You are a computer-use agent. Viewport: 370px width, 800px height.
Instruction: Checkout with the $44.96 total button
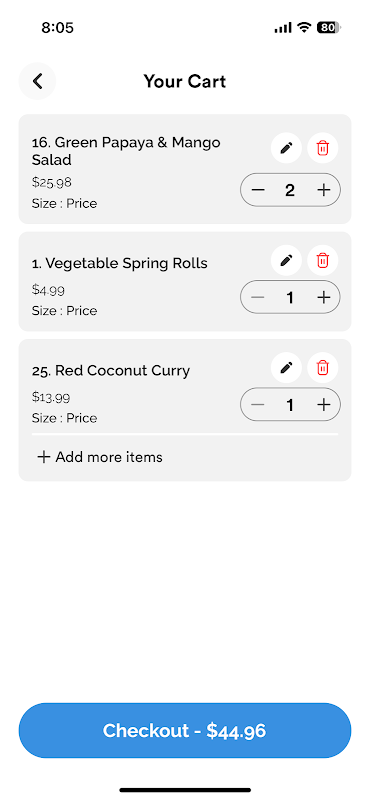coord(185,731)
